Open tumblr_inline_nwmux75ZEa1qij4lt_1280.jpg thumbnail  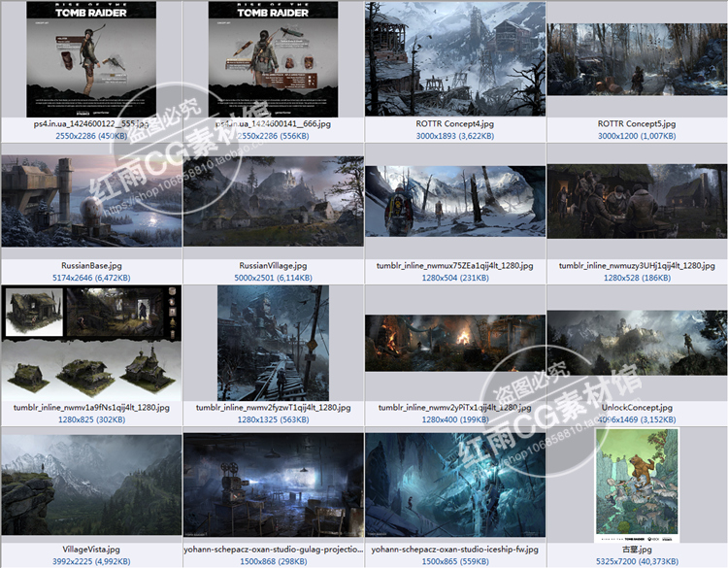click(455, 201)
